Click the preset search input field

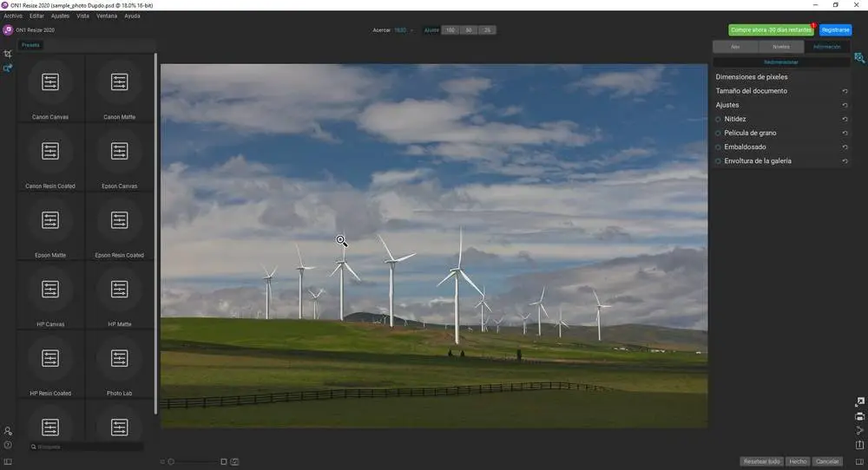[x=86, y=447]
